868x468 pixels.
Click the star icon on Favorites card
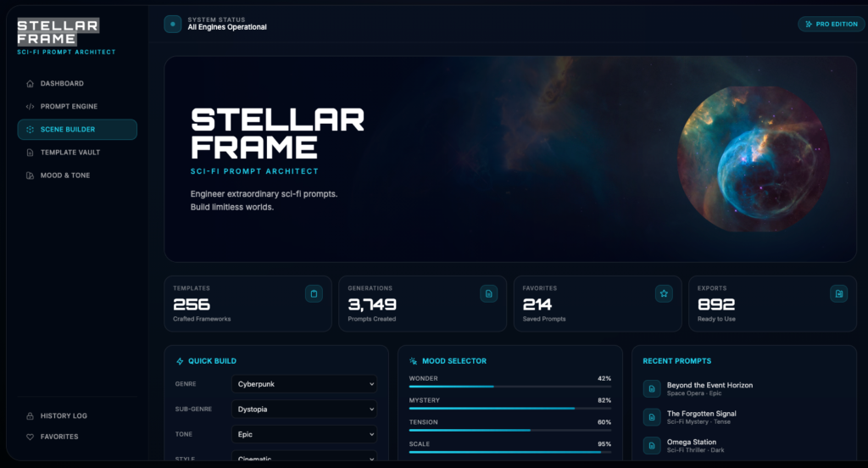[664, 294]
